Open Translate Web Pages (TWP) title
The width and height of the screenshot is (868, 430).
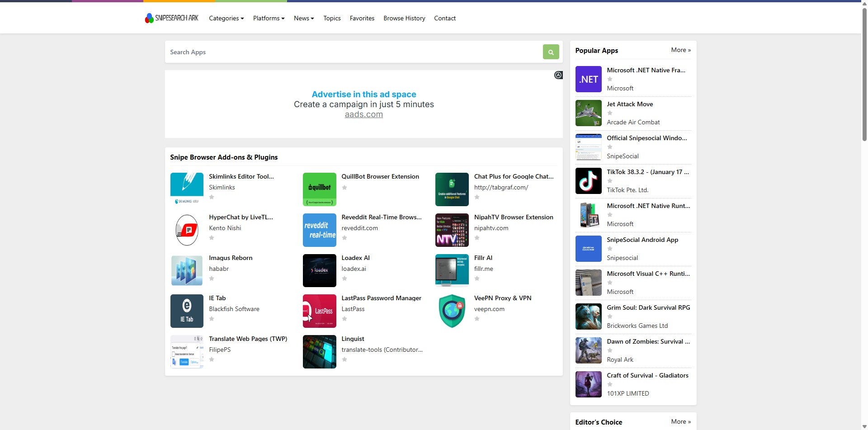[x=248, y=339]
